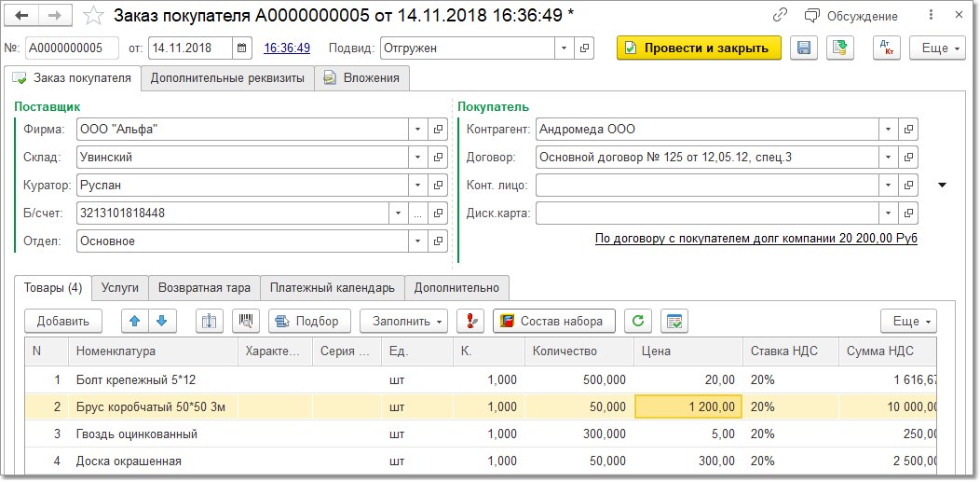Open the Склад item form icon
Image resolution: width=980 pixels, height=482 pixels.
[438, 158]
